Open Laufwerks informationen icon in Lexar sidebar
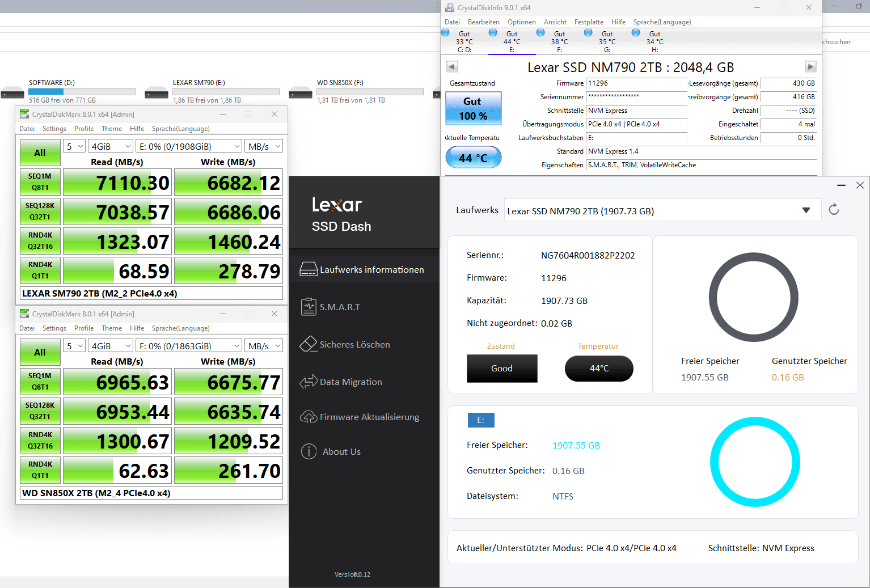The image size is (870, 588). [x=309, y=269]
